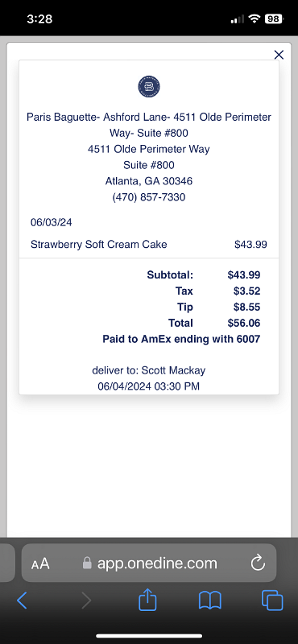Tap the (470) 857-7330 phone number
This screenshot has height=644, width=298.
(x=149, y=197)
